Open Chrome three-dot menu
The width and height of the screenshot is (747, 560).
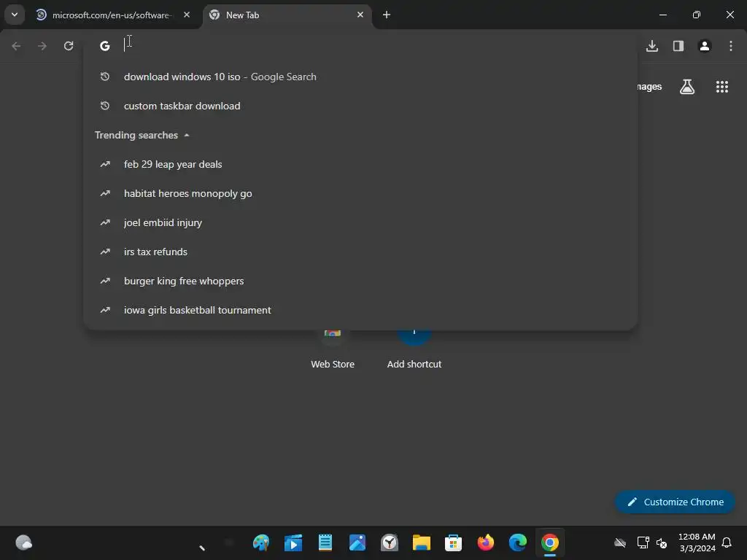pyautogui.click(x=730, y=46)
